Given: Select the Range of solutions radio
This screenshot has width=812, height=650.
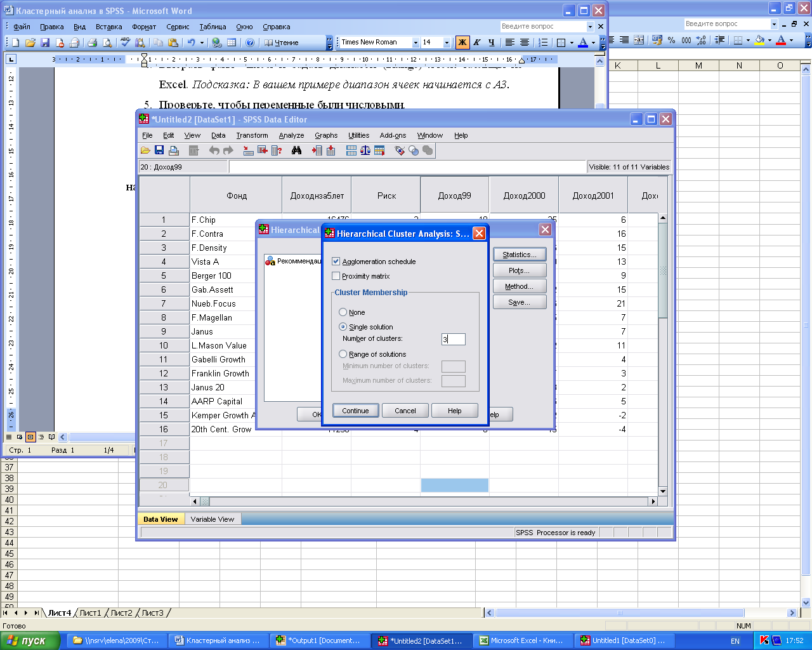Looking at the screenshot, I should coord(343,354).
